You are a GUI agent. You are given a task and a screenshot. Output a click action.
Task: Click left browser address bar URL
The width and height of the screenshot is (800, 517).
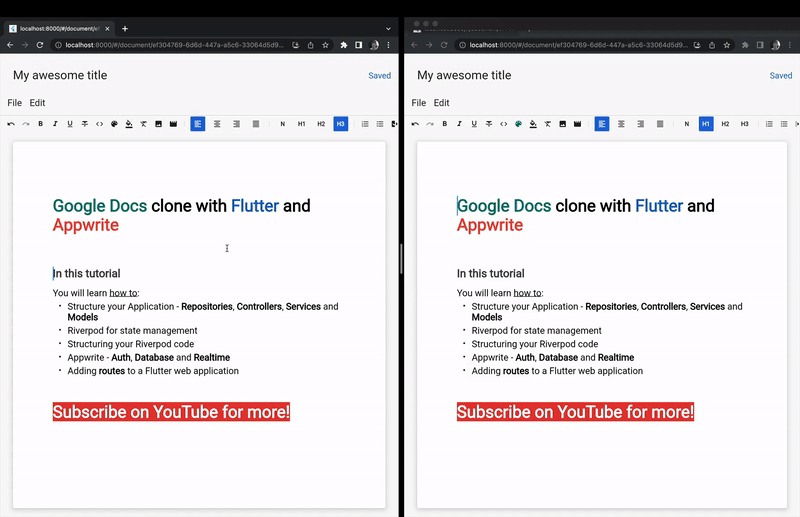pos(174,45)
